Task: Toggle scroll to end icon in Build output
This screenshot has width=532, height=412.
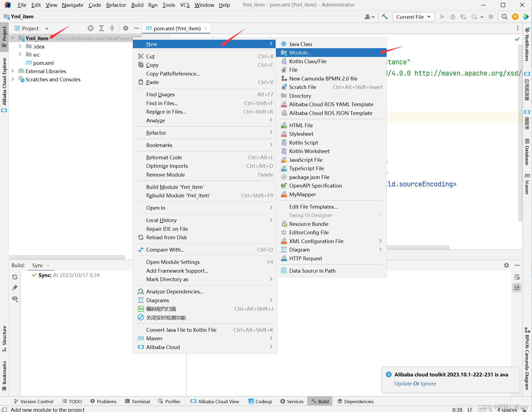Action: (x=517, y=288)
